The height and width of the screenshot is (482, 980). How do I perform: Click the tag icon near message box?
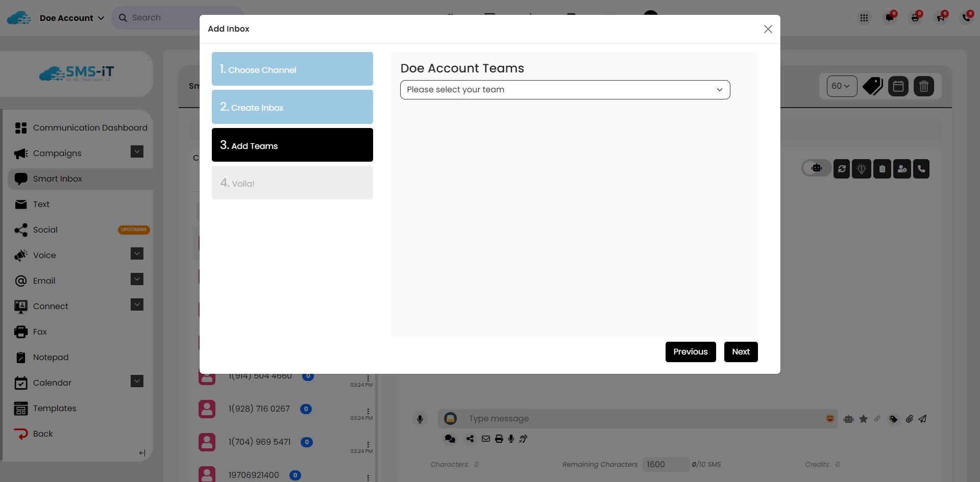893,419
